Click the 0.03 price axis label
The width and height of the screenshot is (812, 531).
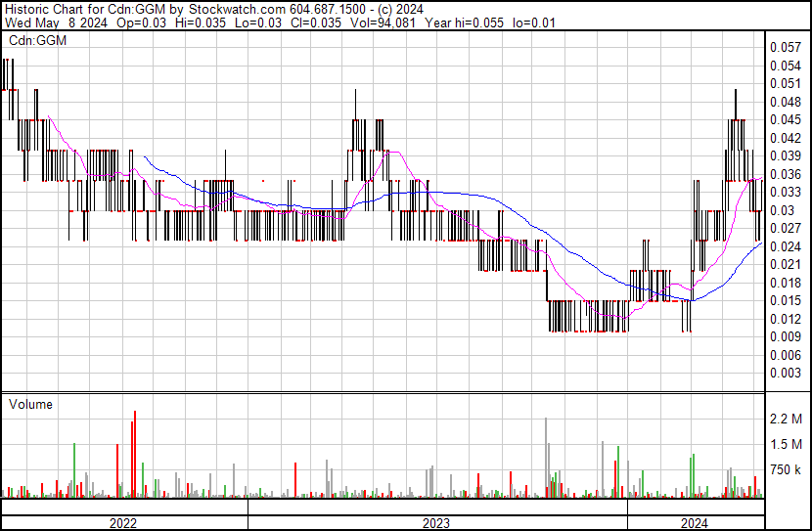pyautogui.click(x=782, y=210)
